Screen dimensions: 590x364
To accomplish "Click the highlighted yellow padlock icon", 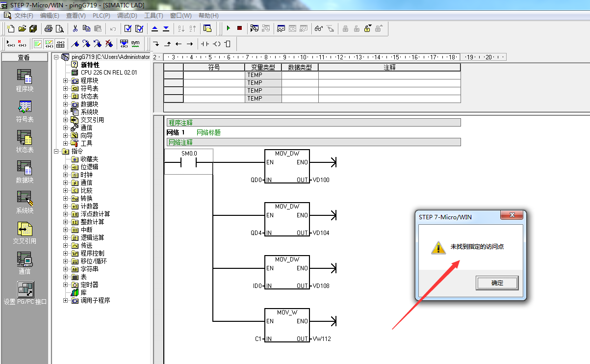I will pos(367,28).
